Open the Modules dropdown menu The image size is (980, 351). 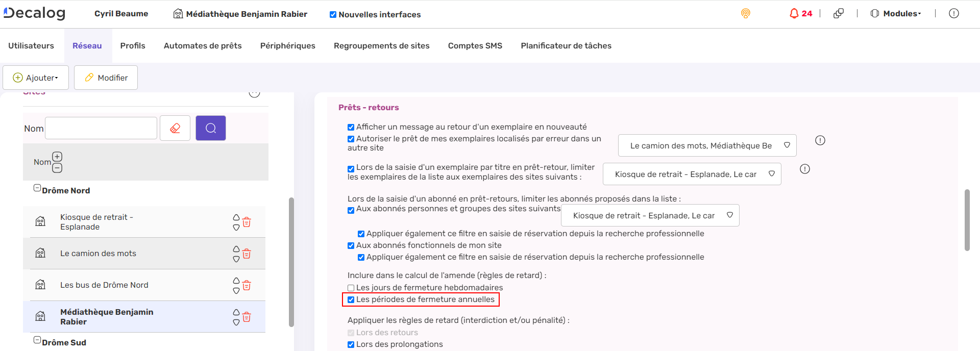(896, 13)
